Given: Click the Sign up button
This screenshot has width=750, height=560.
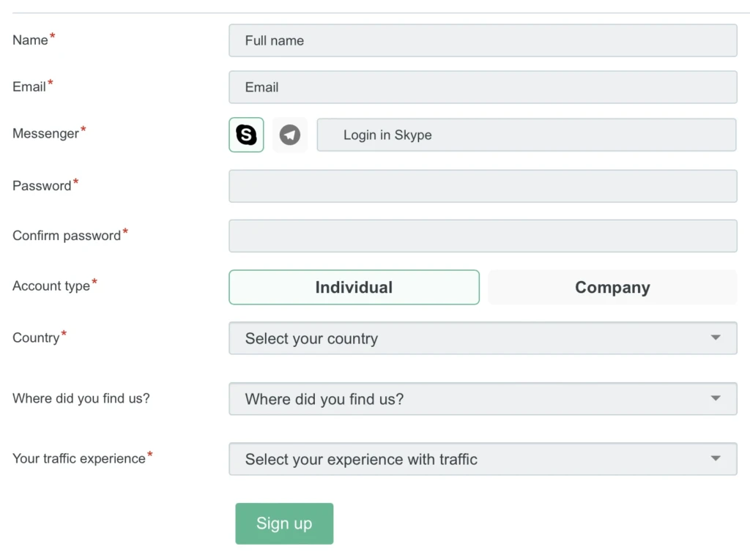Looking at the screenshot, I should coord(284,523).
